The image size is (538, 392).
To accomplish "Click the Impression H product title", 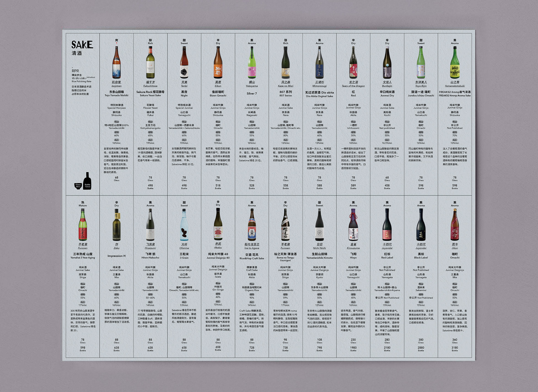I will (x=117, y=256).
